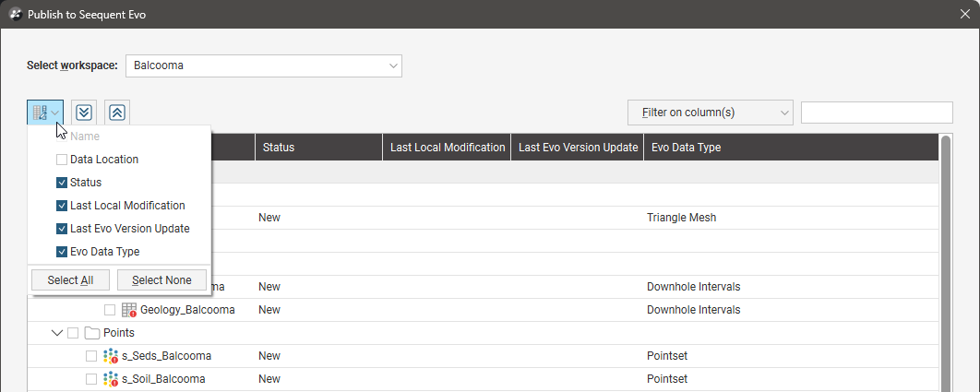Click the s_Soil_Balcooma pointset icon
The width and height of the screenshot is (980, 392).
tap(111, 379)
